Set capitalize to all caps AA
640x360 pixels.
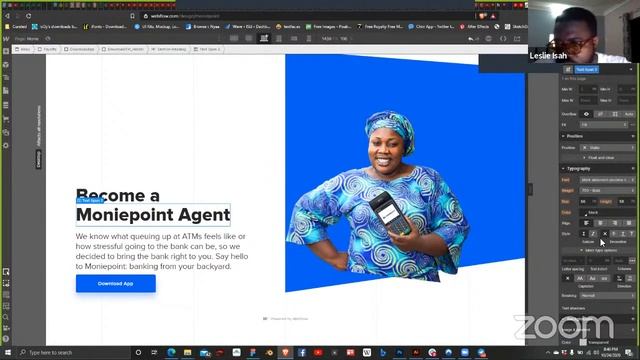click(x=580, y=278)
